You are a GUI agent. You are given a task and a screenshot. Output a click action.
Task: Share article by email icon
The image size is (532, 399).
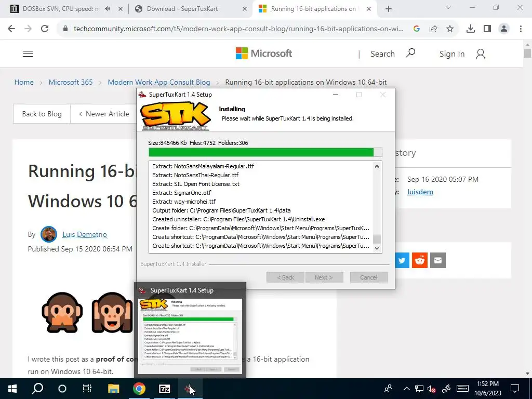click(x=438, y=260)
